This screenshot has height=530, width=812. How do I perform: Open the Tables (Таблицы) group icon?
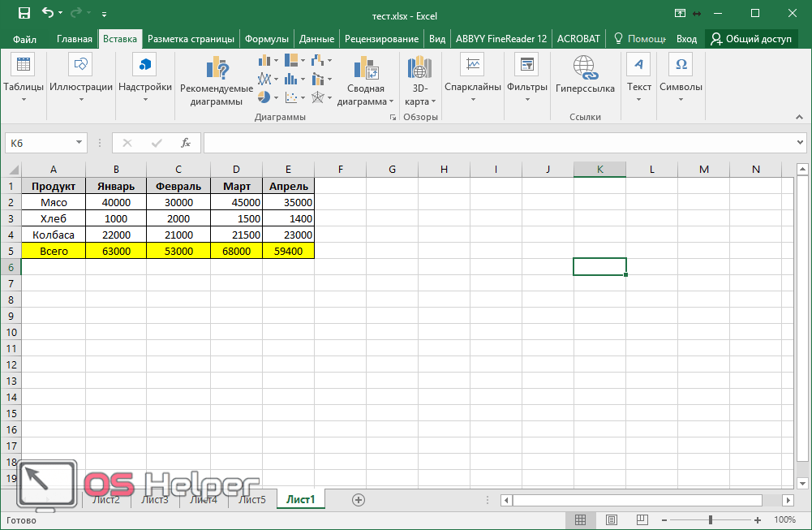pos(24,65)
